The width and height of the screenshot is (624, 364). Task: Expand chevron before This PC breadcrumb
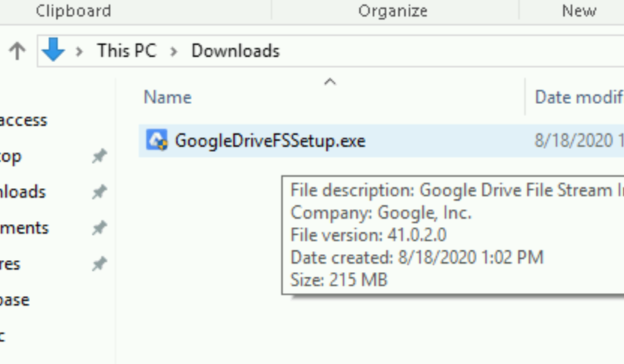79,51
